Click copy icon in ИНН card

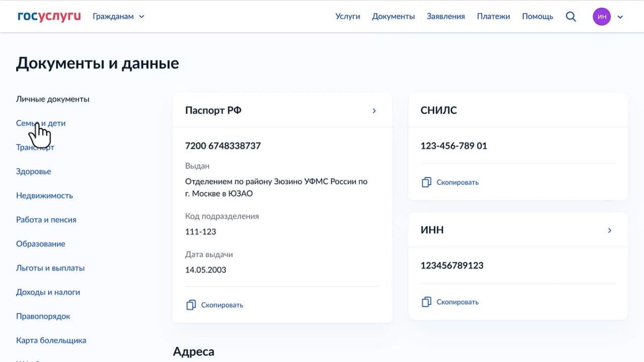(x=427, y=302)
